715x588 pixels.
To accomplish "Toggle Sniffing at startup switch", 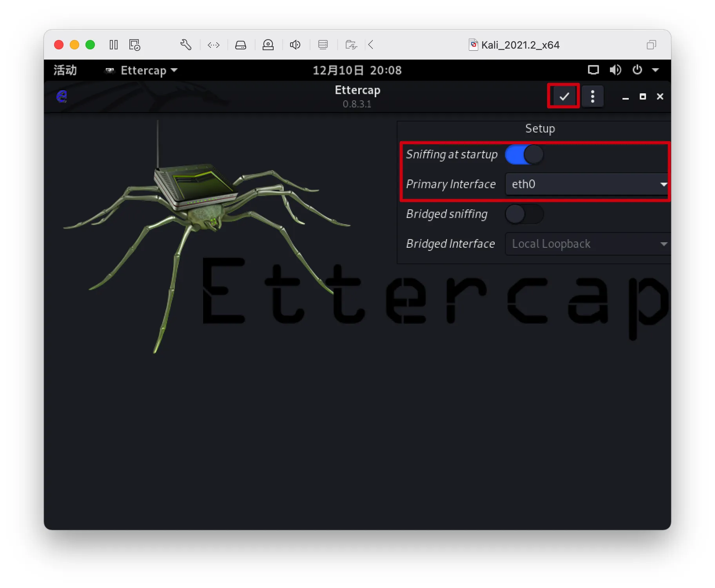I will tap(524, 154).
